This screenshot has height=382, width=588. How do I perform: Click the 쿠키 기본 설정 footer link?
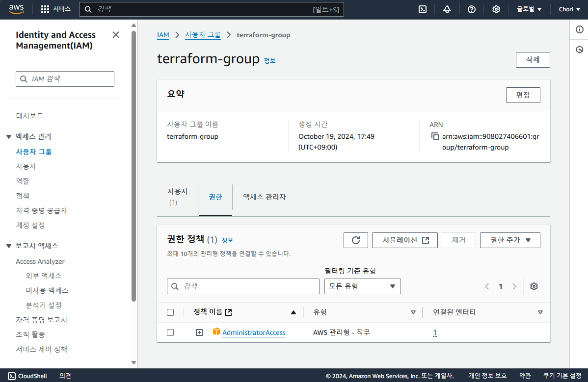[562, 376]
